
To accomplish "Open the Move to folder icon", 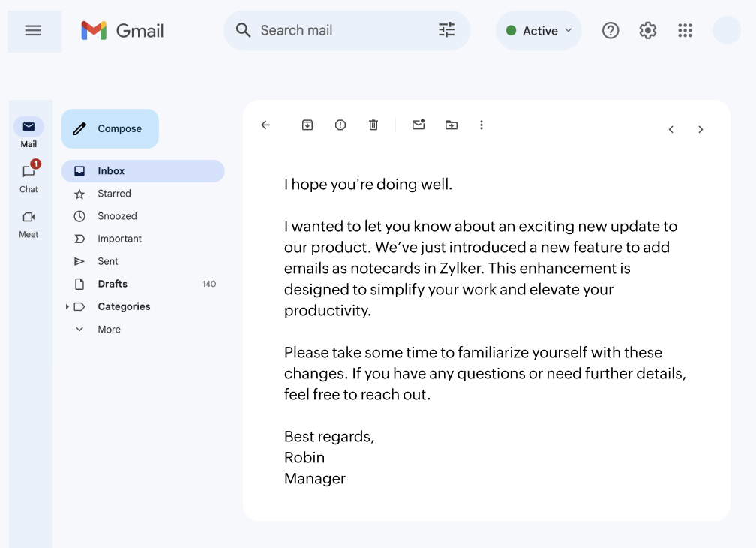I will click(451, 125).
